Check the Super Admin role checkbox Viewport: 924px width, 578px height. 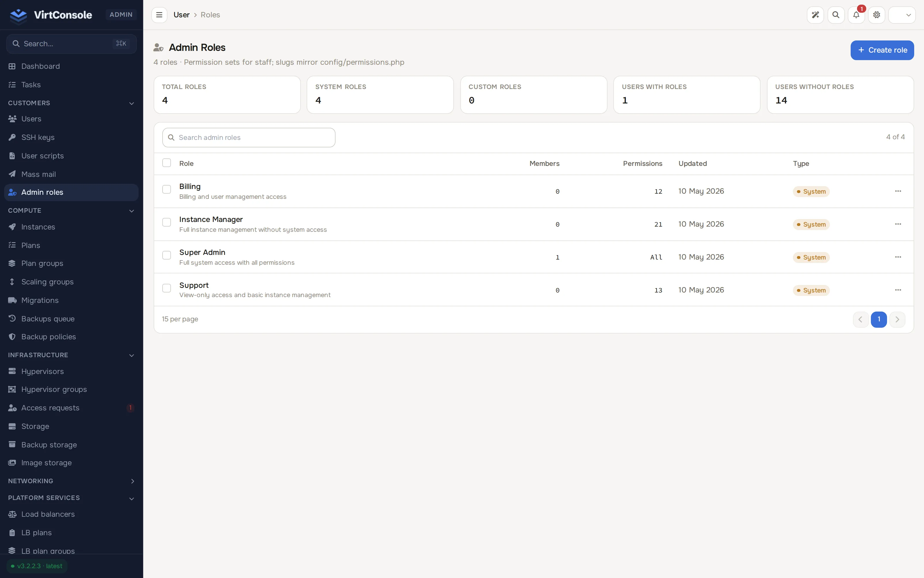point(167,255)
